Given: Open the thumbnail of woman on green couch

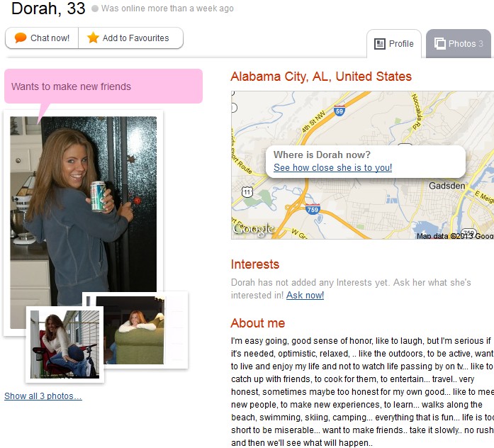Looking at the screenshot, I should pyautogui.click(x=134, y=330).
